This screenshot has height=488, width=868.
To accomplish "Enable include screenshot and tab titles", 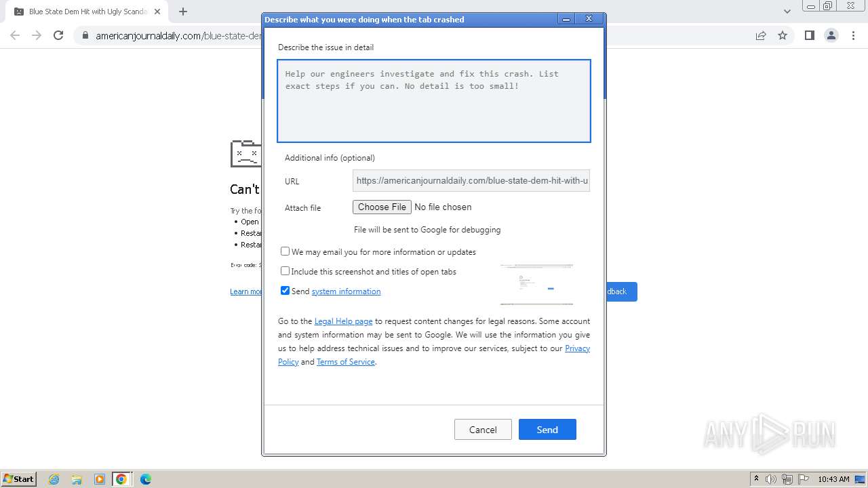I will coord(285,271).
